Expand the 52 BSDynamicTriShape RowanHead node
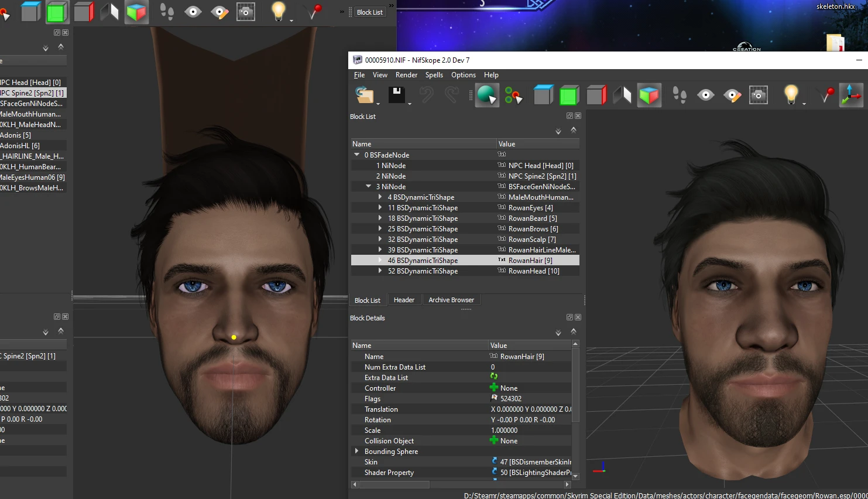 tap(380, 271)
